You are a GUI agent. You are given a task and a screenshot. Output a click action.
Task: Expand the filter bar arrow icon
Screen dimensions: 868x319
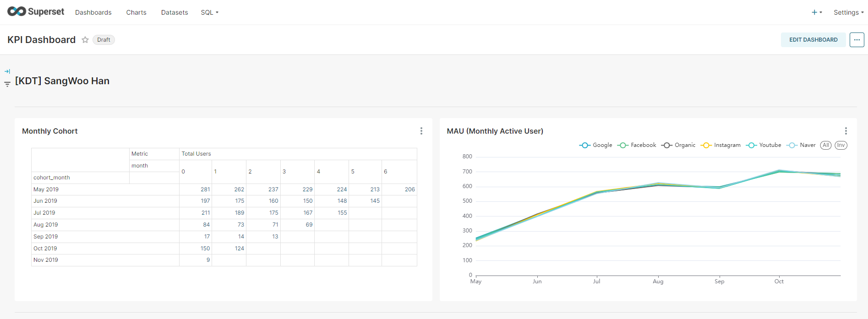pyautogui.click(x=7, y=71)
